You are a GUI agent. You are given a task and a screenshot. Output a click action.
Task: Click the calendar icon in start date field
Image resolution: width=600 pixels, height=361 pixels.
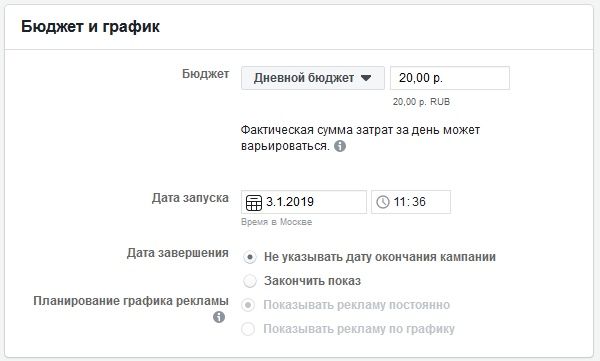254,202
